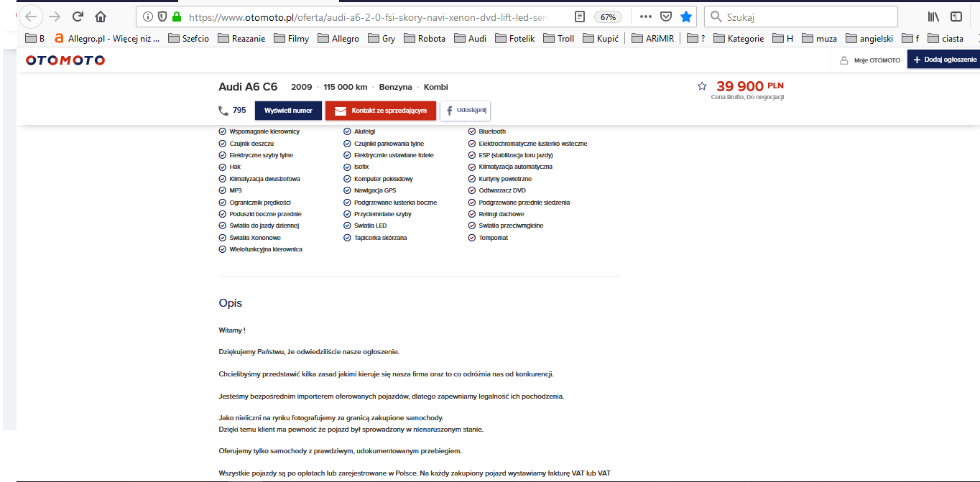Viewport: 980px width, 482px height.
Task: Click checkmark icon beside Światła Xenonowe
Action: point(223,238)
